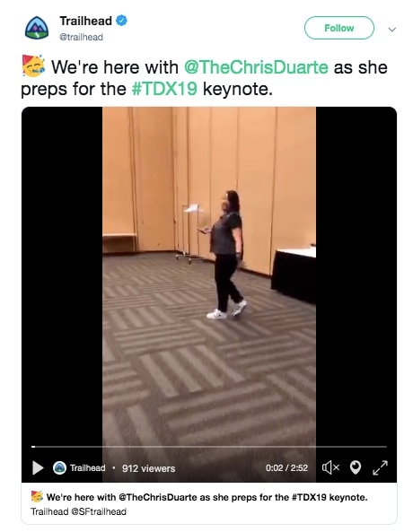The width and height of the screenshot is (413, 532).
Task: Play the video
Action: 38,468
